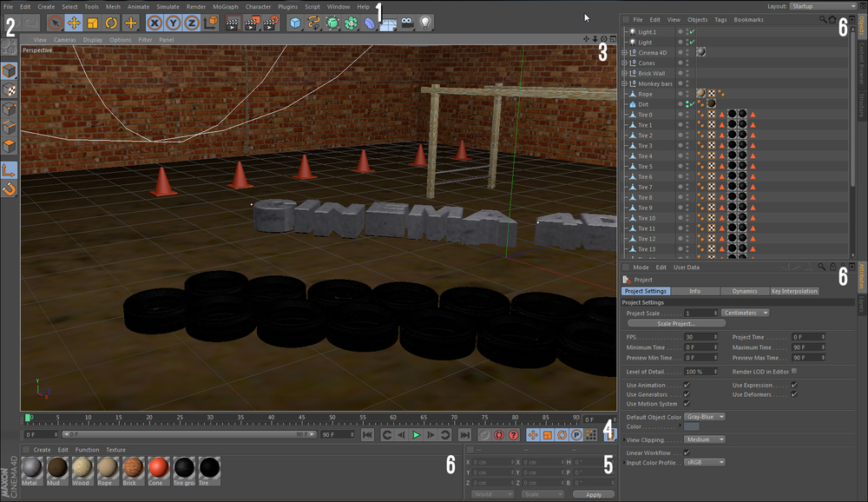Viewport: 868px width, 502px height.
Task: Select the Brick material thumbnail
Action: tap(133, 472)
